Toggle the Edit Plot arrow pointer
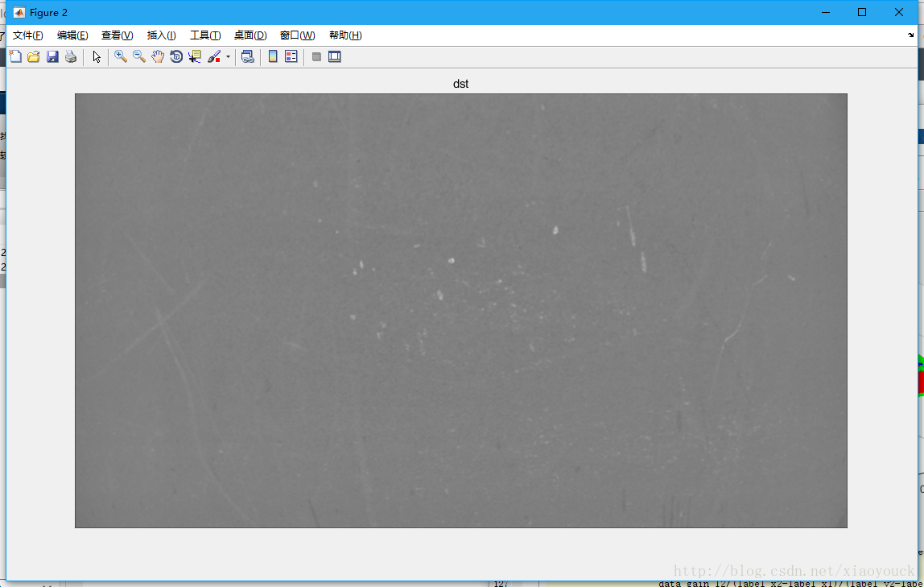Viewport: 924px width, 587px height. tap(97, 56)
